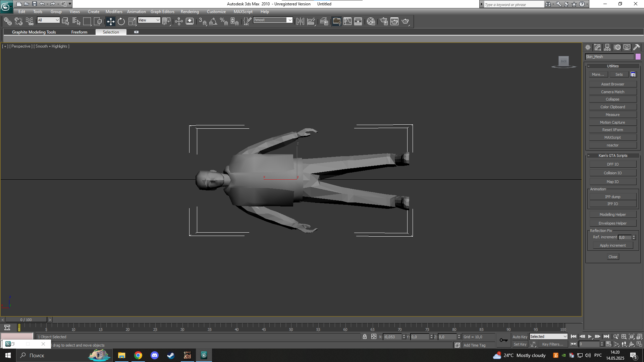Toggle the 3D Snaps button
644x362 pixels.
202,21
